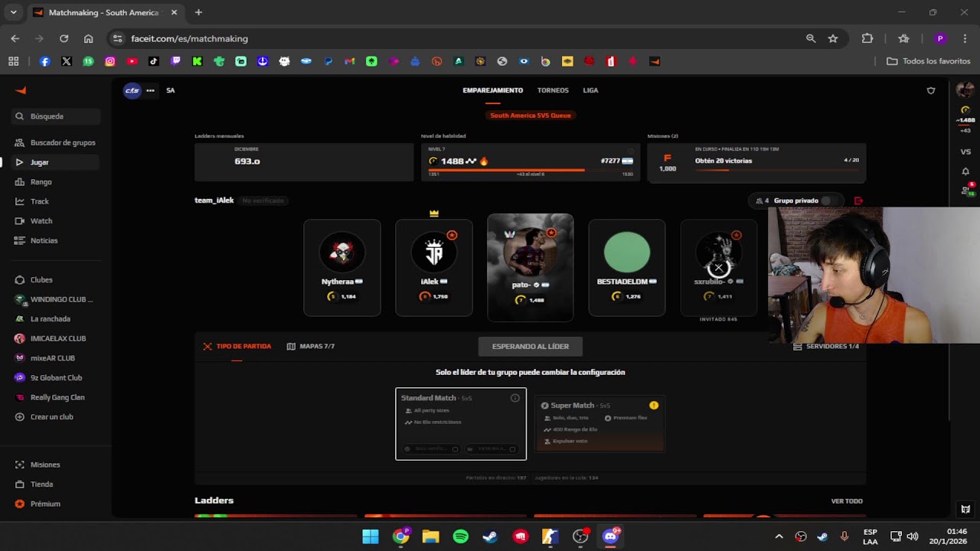Open the pato- player card

(530, 267)
